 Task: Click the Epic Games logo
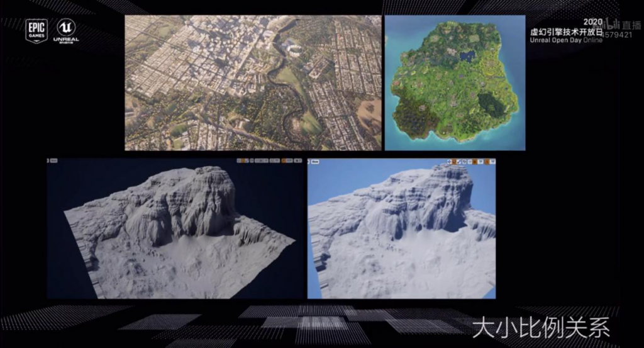click(36, 31)
